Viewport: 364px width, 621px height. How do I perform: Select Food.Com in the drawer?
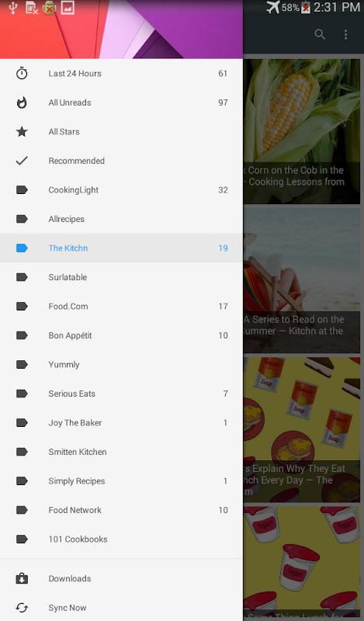121,306
